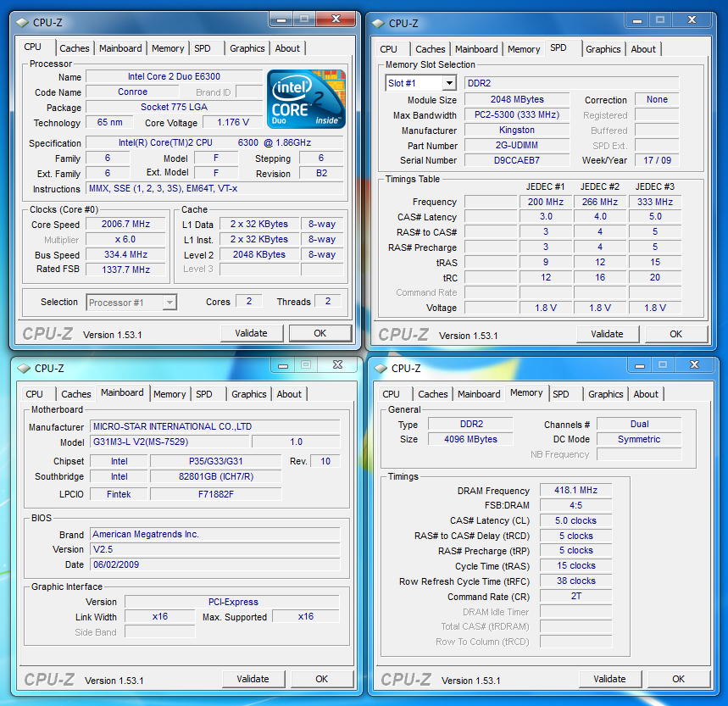Click OK in the CPU window
Image resolution: width=728 pixels, height=706 pixels.
[320, 333]
